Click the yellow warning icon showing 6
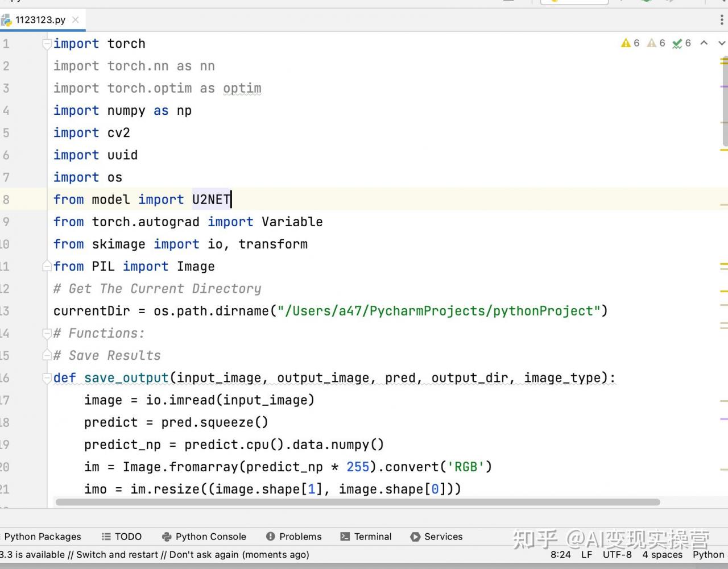728x569 pixels. click(x=626, y=43)
